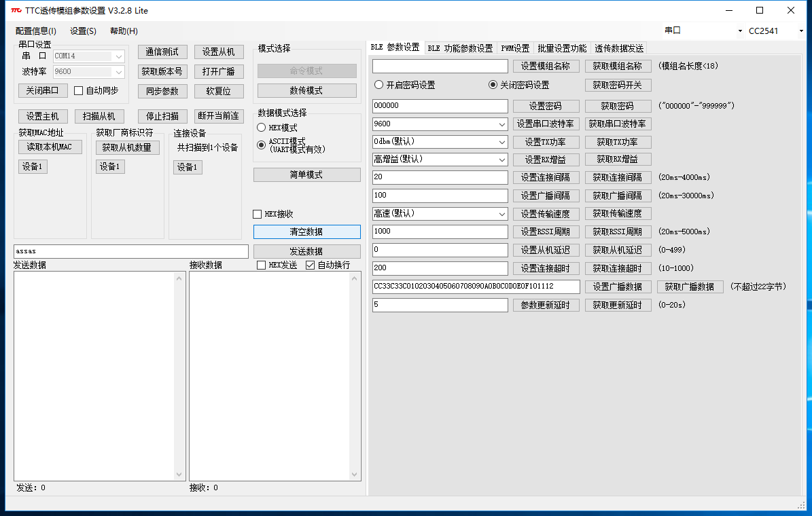Click the 获取从机延迟 button

pos(618,250)
